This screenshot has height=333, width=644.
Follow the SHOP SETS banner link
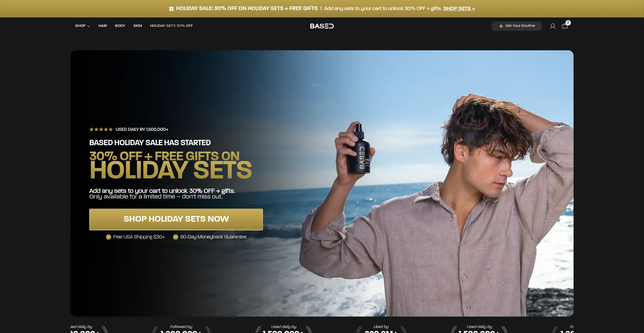pos(459,9)
